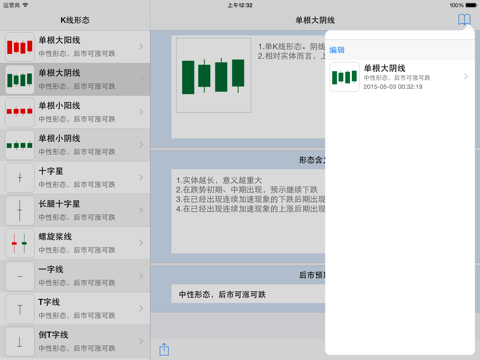
Task: Click line 2.在跌势初期、中期出现
Action: pyautogui.click(x=247, y=190)
